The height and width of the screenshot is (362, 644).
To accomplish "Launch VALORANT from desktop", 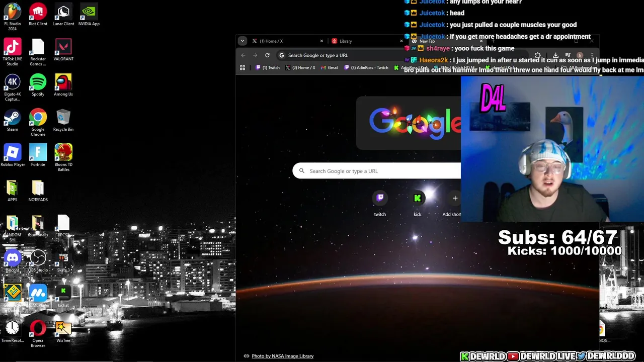I will tap(63, 50).
